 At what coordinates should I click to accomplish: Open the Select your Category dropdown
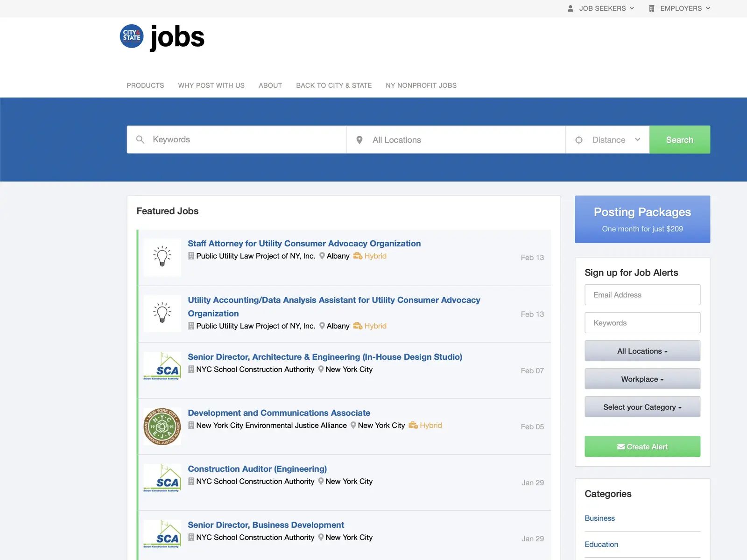click(x=642, y=407)
